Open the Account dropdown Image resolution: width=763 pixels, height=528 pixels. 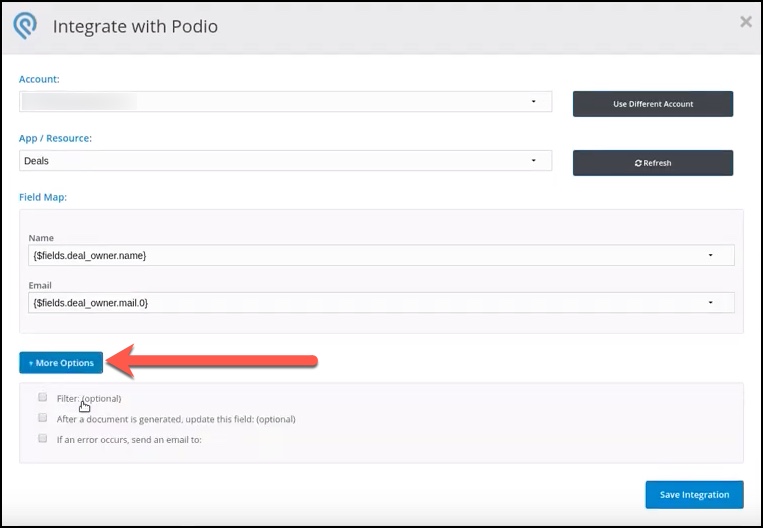(285, 101)
